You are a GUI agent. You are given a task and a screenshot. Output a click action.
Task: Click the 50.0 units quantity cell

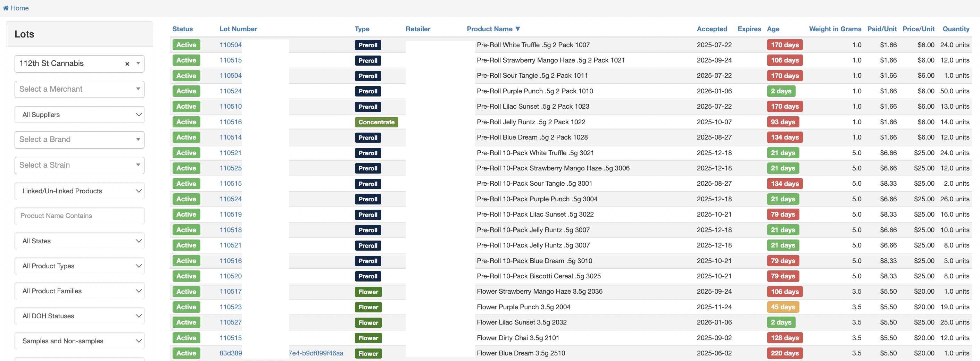pyautogui.click(x=955, y=91)
